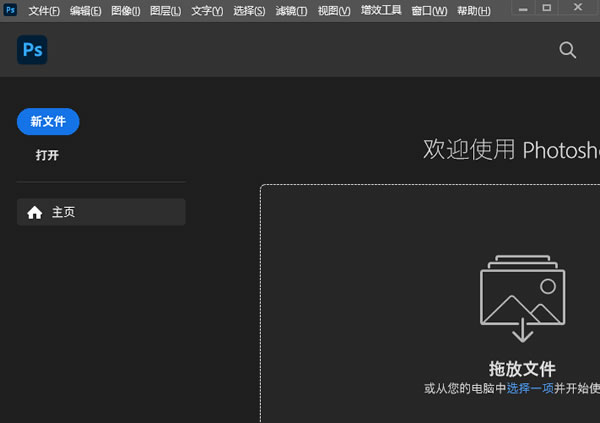Open the 窗口(W) menu

point(429,11)
